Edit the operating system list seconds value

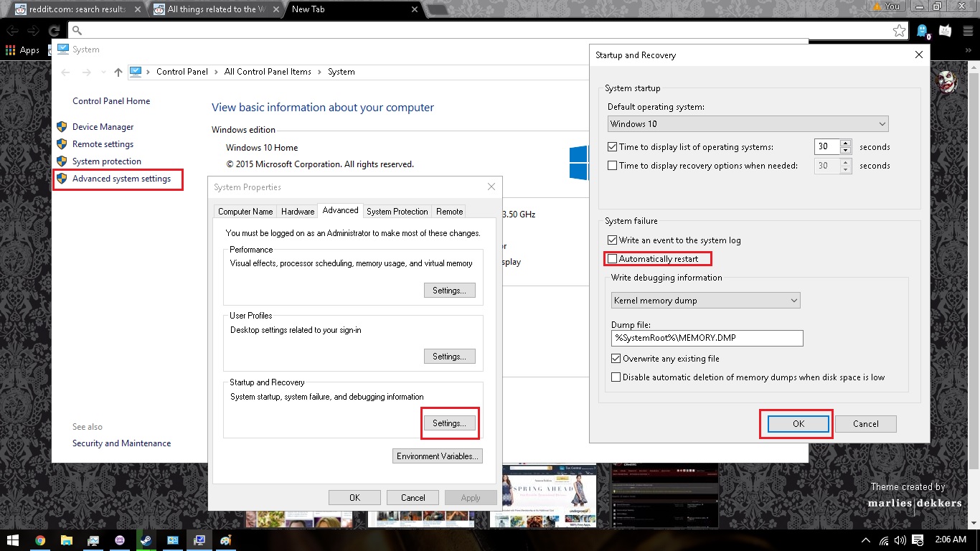(827, 146)
